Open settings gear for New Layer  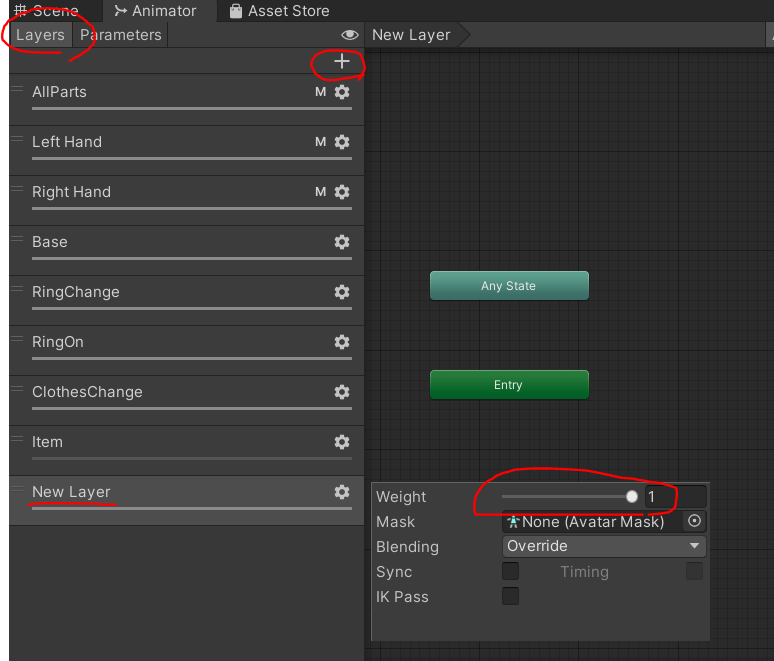pyautogui.click(x=342, y=492)
